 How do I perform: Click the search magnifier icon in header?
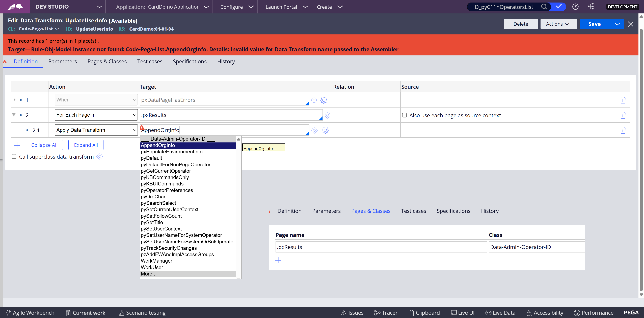(x=544, y=7)
